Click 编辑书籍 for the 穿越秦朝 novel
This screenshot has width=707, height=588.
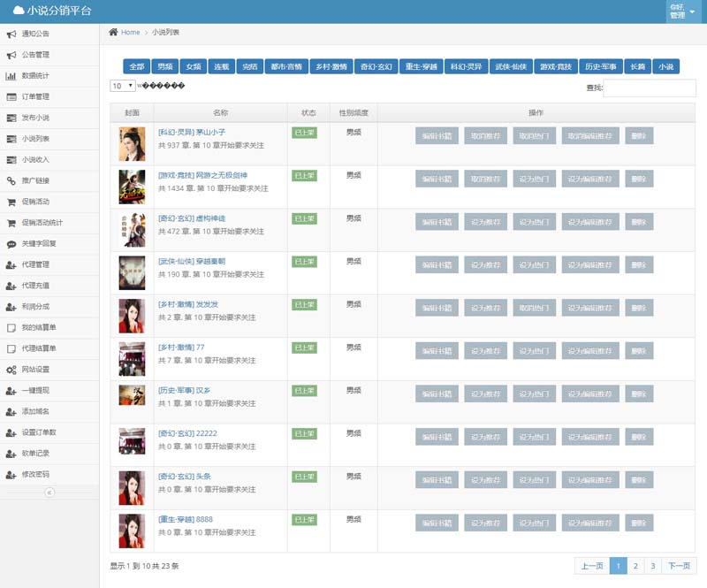pyautogui.click(x=437, y=265)
